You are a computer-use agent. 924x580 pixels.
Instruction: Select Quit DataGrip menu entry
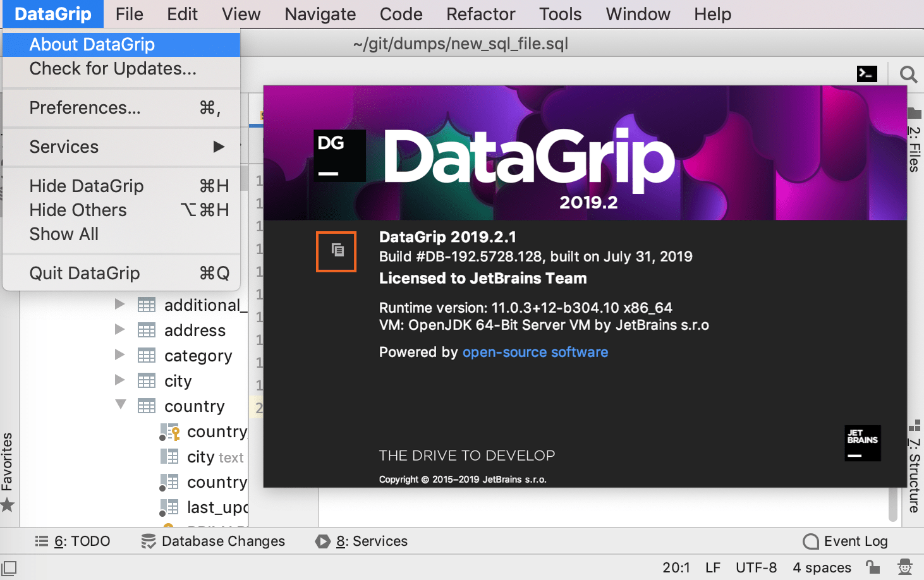pyautogui.click(x=121, y=274)
